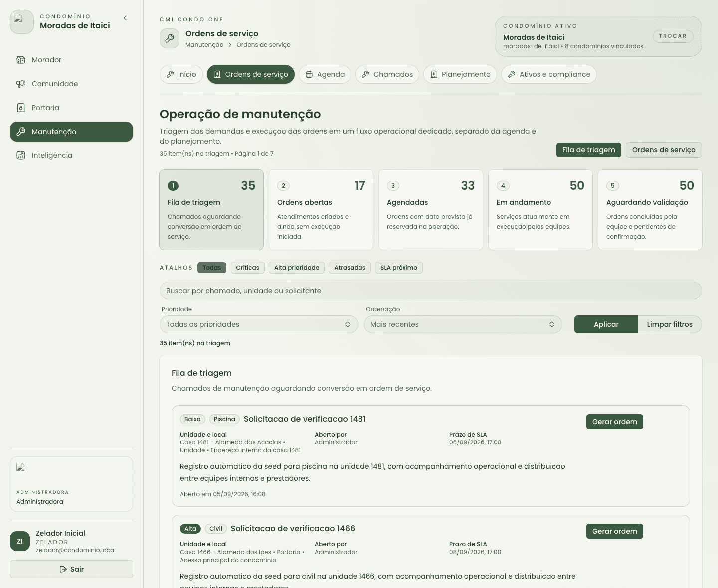
Task: Open the Prioridade dropdown
Action: [x=259, y=324]
